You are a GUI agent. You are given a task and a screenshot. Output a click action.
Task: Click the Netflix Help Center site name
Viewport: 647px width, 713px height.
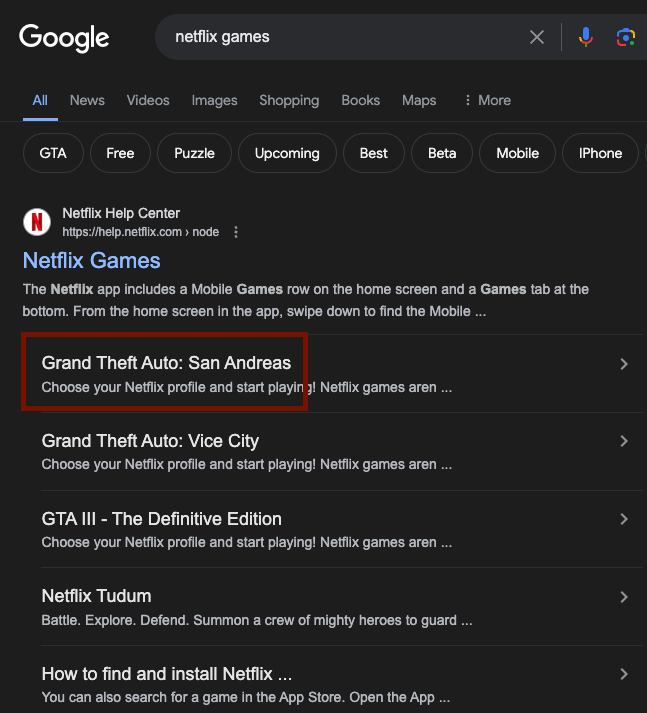(x=121, y=213)
